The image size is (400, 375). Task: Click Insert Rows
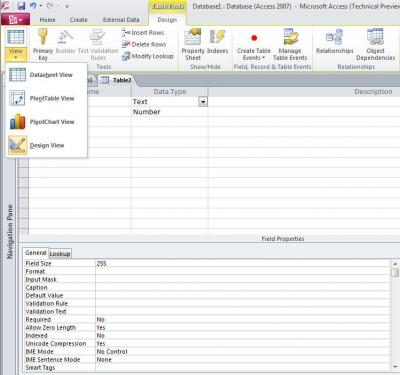pyautogui.click(x=143, y=33)
